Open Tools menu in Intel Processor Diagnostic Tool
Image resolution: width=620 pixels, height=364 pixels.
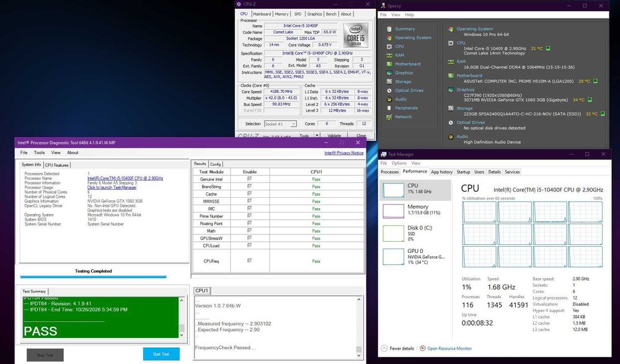point(39,153)
